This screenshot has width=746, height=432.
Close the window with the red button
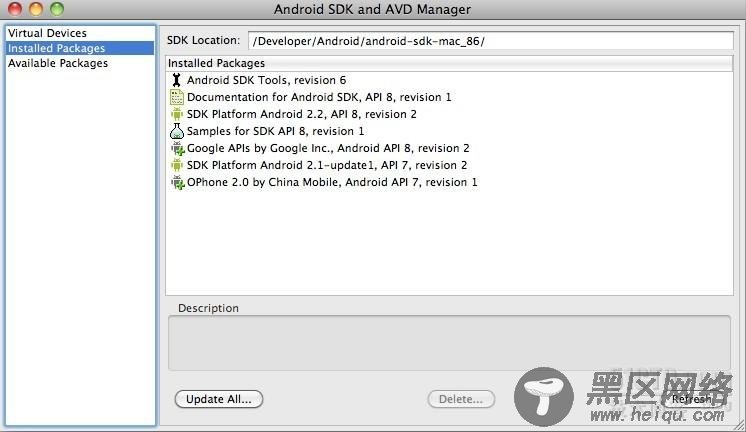point(15,9)
